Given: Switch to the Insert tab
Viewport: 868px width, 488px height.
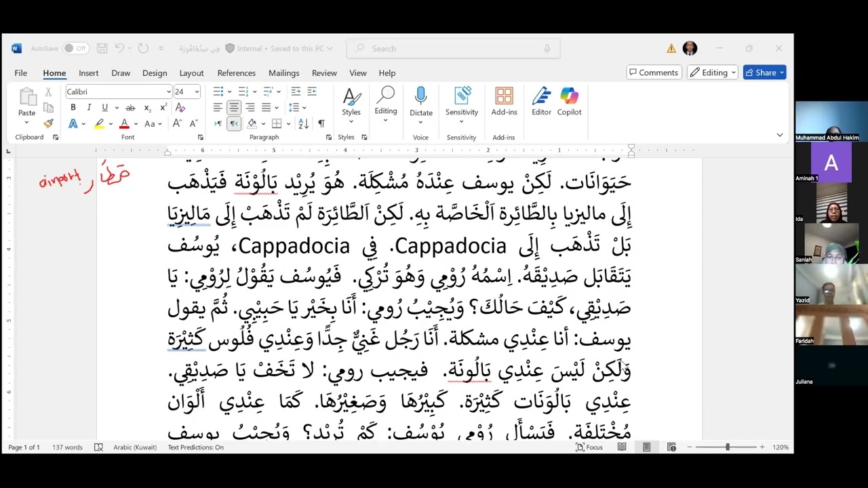Looking at the screenshot, I should coord(88,73).
